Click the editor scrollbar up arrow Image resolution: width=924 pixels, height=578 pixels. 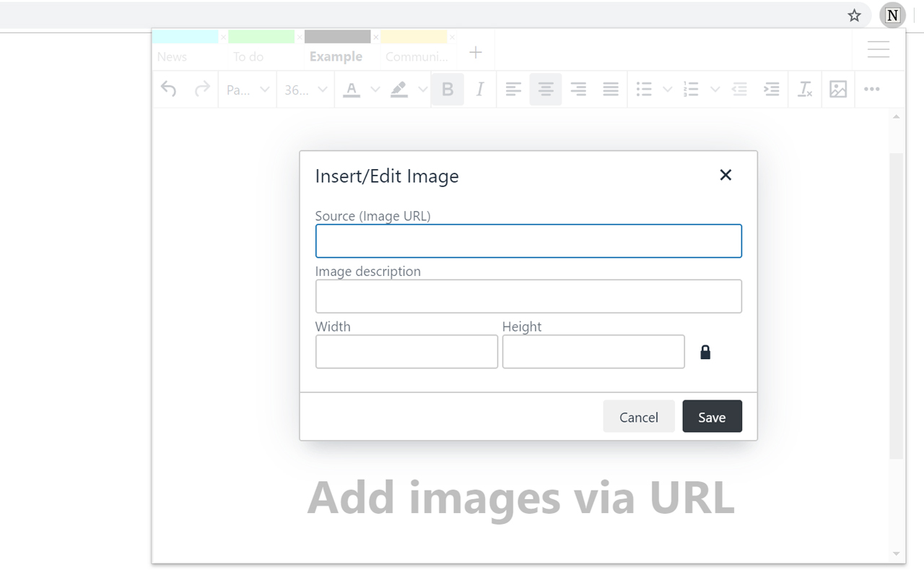[897, 116]
